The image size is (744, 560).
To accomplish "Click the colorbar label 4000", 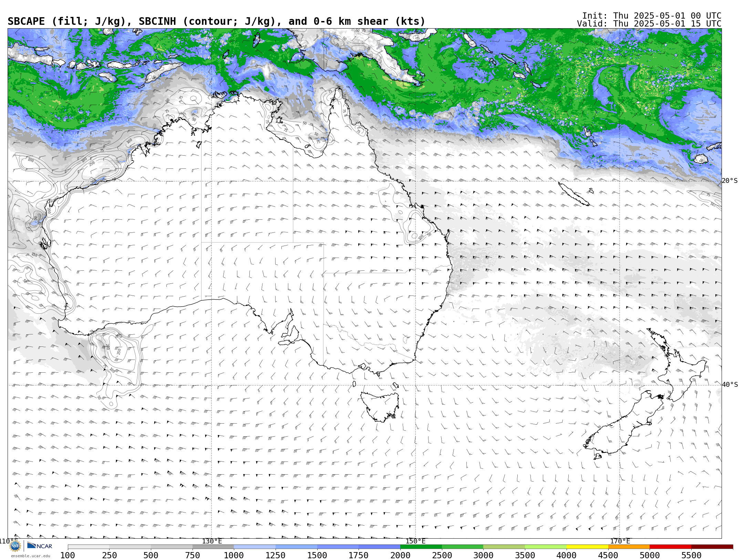I will tap(567, 556).
